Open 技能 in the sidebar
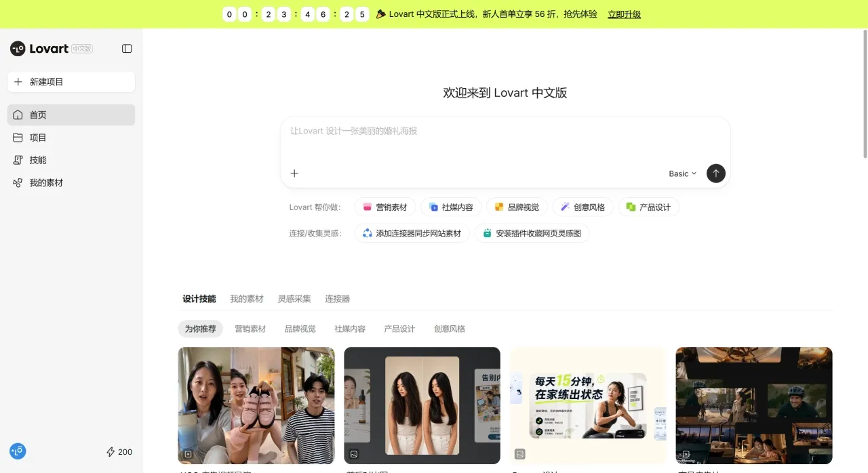The image size is (868, 473). coord(71,160)
